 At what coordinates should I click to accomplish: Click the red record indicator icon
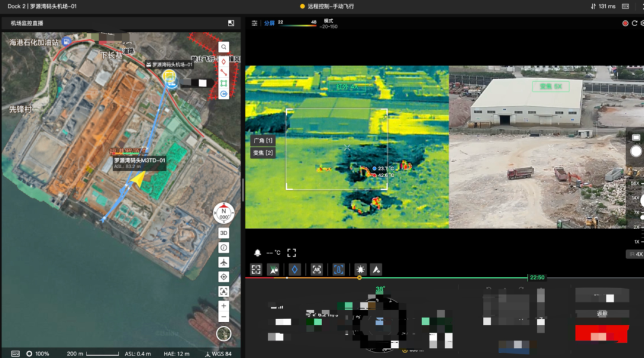pos(626,23)
